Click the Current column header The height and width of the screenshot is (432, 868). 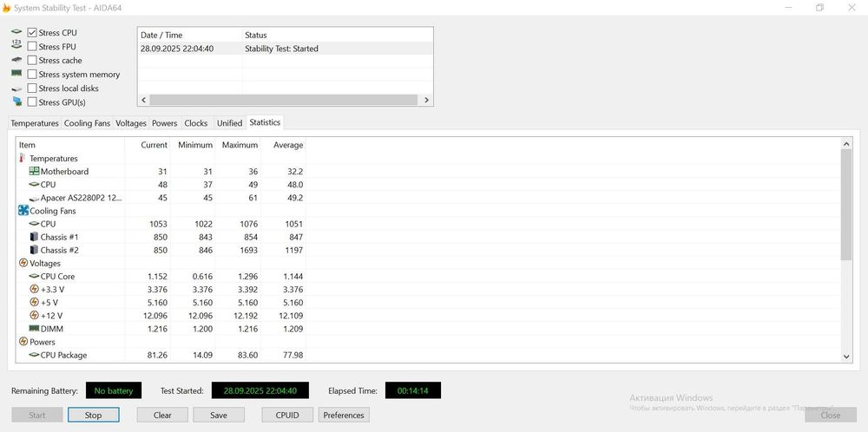(x=148, y=145)
